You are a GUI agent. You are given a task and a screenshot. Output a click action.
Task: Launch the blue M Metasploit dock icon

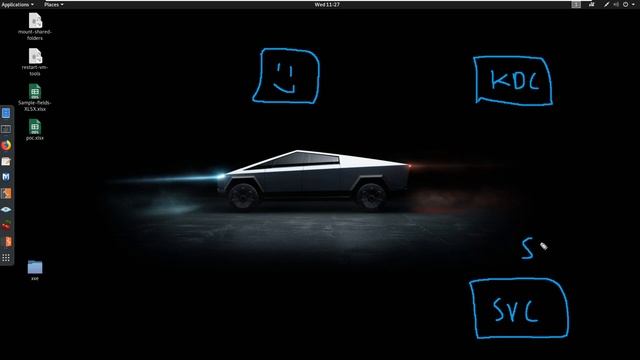(x=6, y=177)
